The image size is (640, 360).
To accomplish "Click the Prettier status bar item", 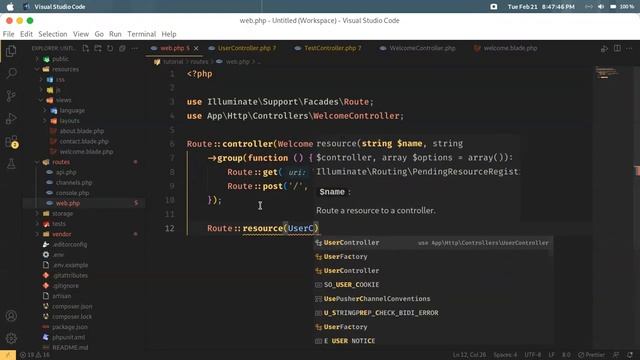I will [x=591, y=355].
